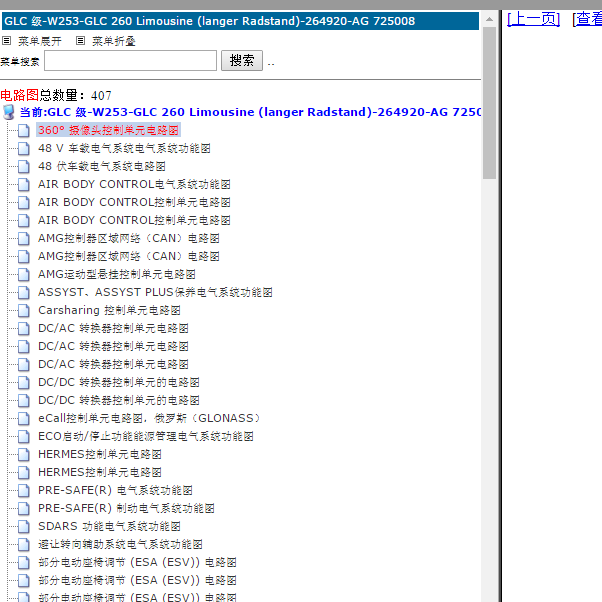602x602 pixels.
Task: Click page icon beside AIR BODY CONTROL电气系统功能图
Action: 24,185
